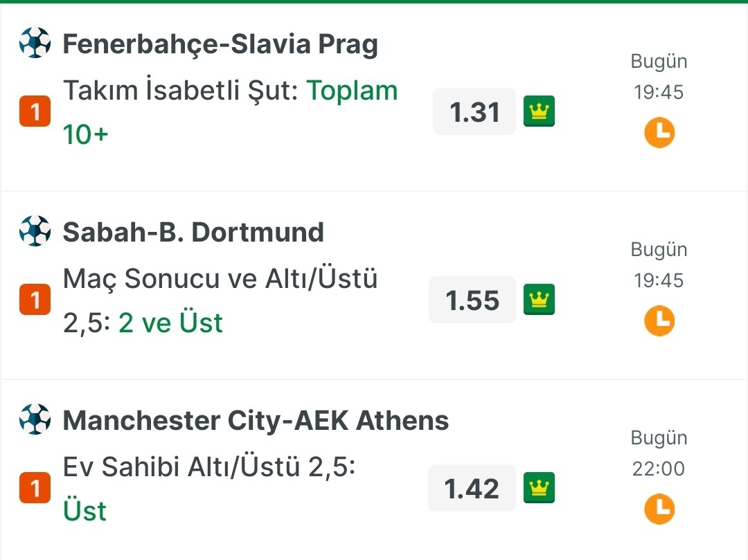Select the 1.42 odds button
748x560 pixels.
click(472, 488)
